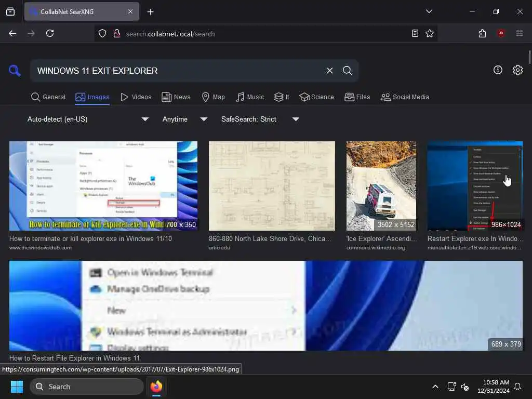Toggle reader view in address bar
The image size is (532, 399).
[415, 33]
